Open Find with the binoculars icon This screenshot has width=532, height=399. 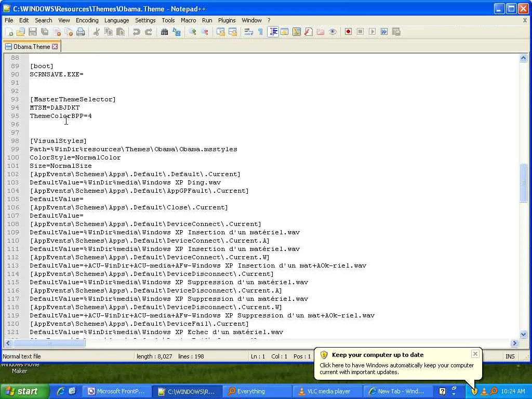coord(165,32)
